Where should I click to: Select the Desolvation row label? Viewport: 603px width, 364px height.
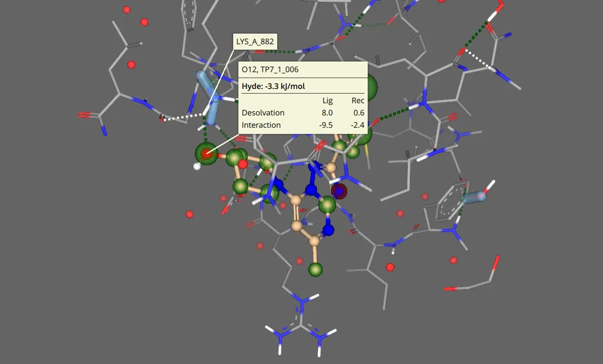click(263, 113)
